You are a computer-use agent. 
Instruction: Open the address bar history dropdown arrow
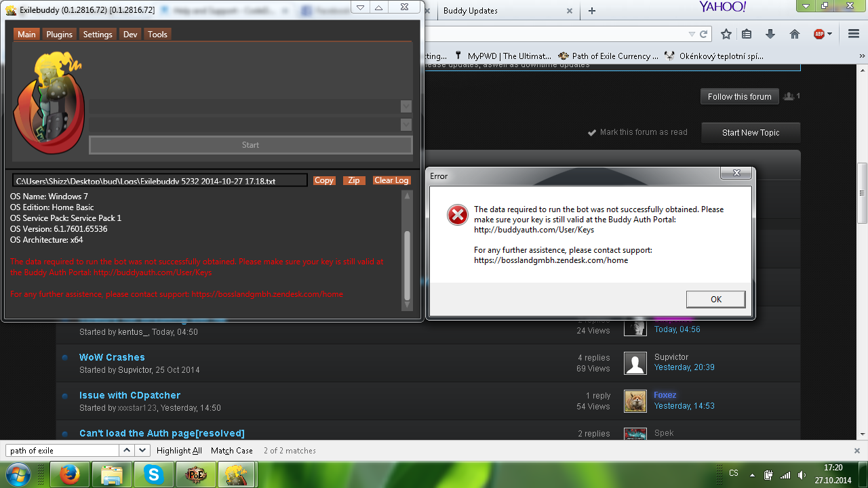[692, 34]
